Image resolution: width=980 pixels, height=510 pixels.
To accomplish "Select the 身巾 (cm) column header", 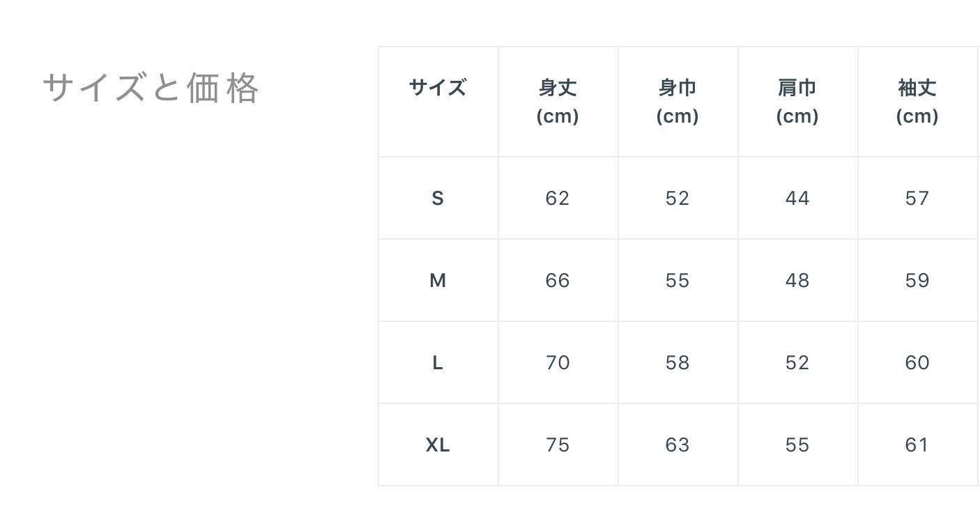I will click(677, 102).
